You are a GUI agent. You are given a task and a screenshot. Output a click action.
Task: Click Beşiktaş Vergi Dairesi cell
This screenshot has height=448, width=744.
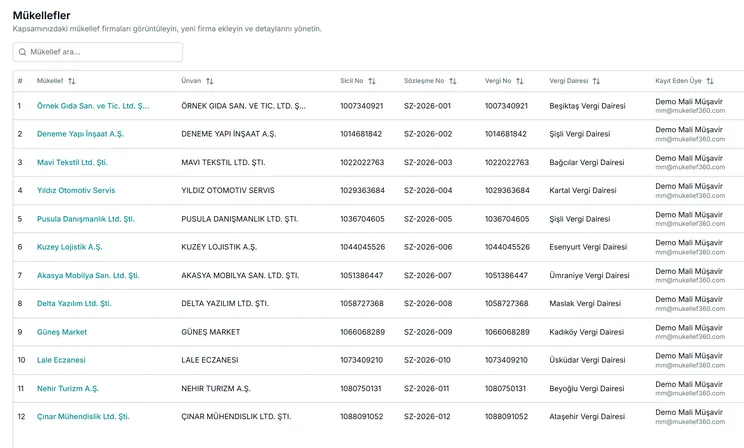(587, 106)
